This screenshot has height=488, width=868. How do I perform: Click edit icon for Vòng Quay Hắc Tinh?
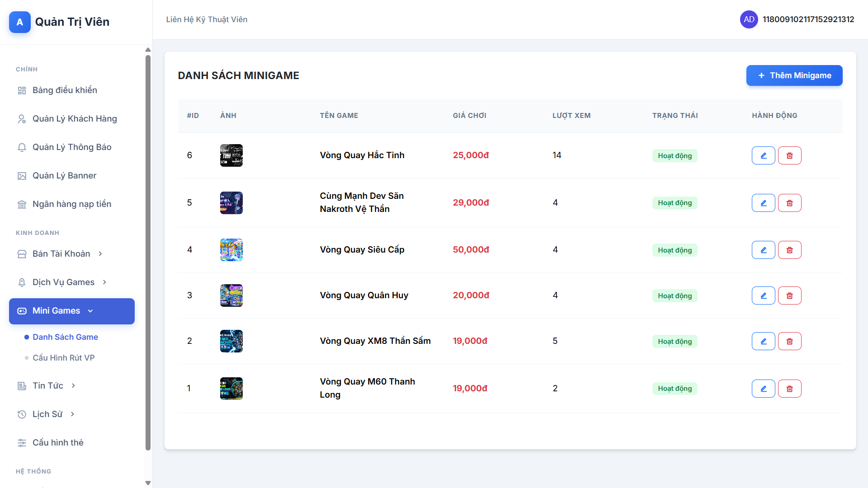click(x=763, y=155)
